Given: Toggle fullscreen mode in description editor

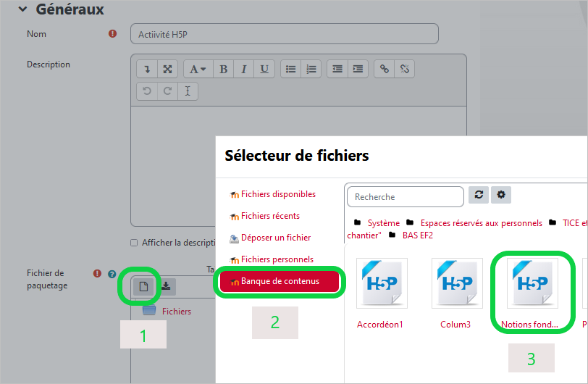Looking at the screenshot, I should pos(167,69).
